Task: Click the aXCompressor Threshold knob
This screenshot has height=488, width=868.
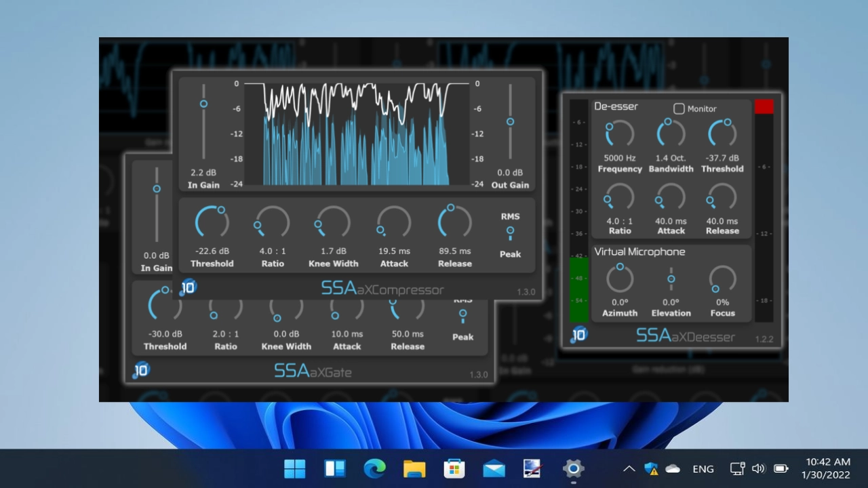Action: click(212, 222)
